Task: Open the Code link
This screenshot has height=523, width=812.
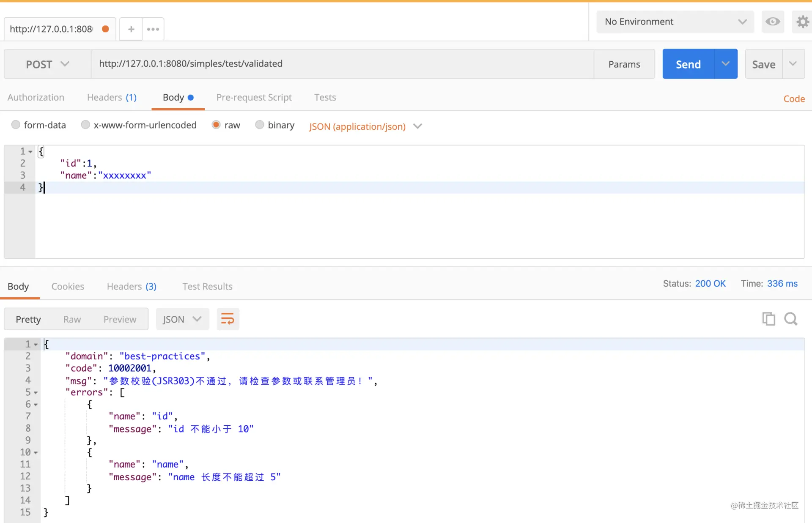Action: [794, 99]
